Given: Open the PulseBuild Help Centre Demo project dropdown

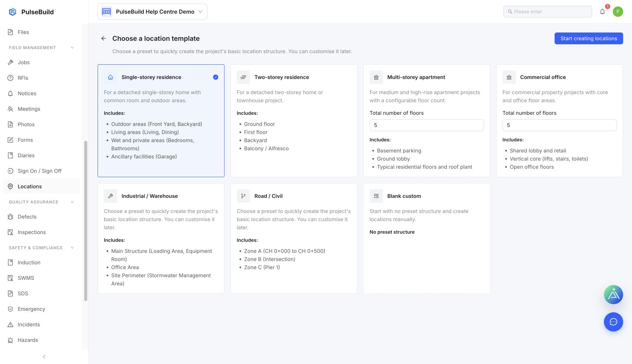Looking at the screenshot, I should [x=152, y=12].
